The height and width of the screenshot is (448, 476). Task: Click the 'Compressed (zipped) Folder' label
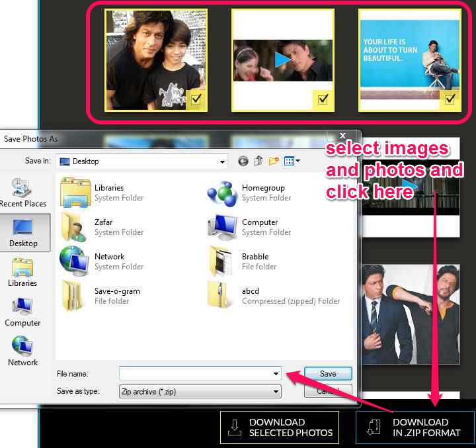pos(291,301)
